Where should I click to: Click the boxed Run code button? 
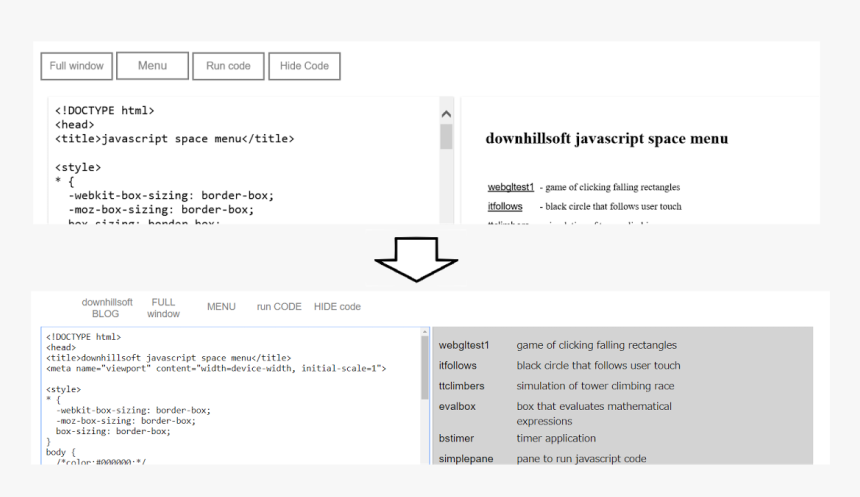228,66
